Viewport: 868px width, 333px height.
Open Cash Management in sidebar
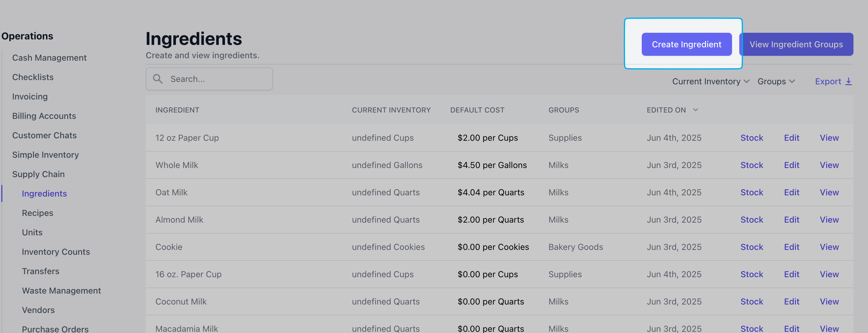coord(49,58)
